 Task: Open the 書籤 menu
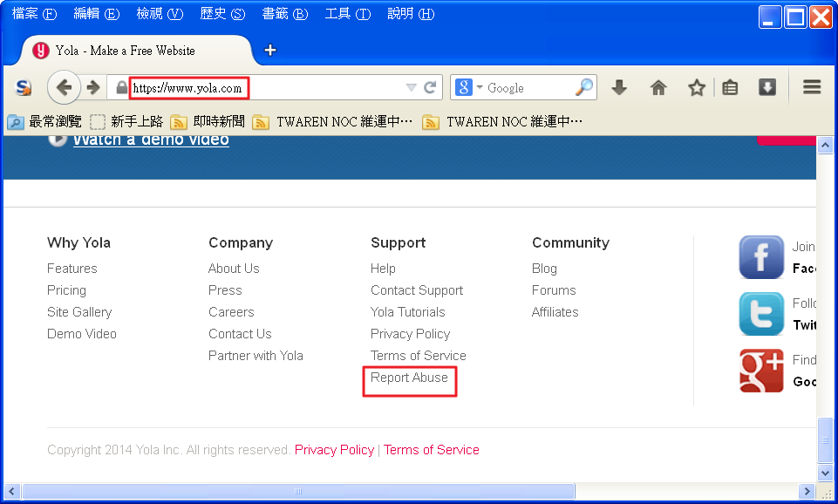(x=285, y=14)
